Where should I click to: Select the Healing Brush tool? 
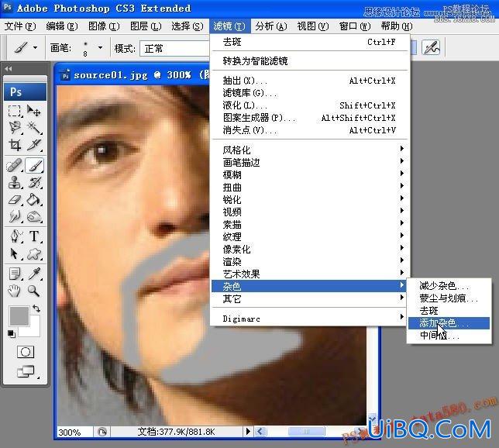tap(15, 166)
